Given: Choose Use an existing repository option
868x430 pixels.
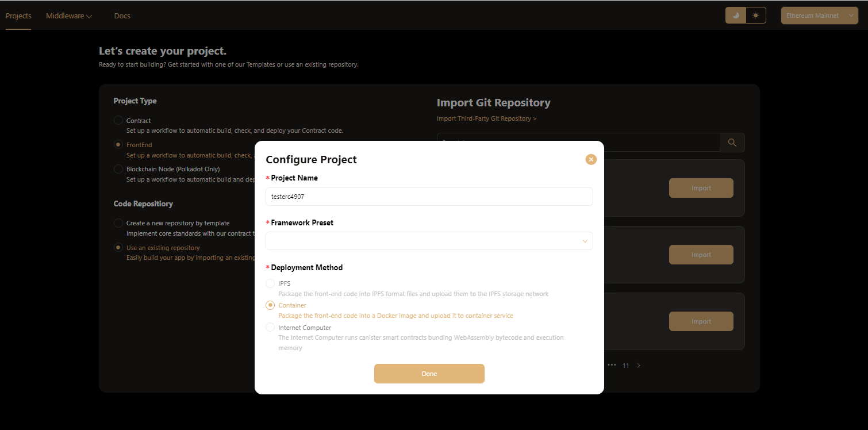Looking at the screenshot, I should click(118, 247).
